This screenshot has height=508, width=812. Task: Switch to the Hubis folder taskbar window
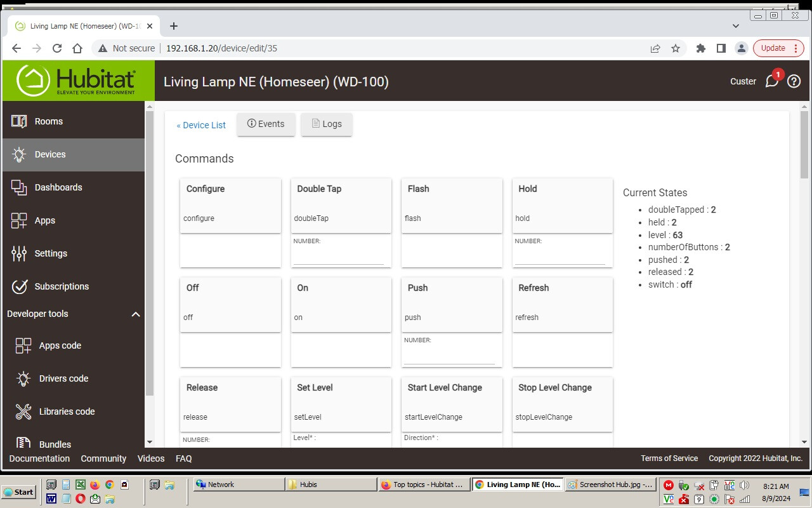tap(331, 485)
